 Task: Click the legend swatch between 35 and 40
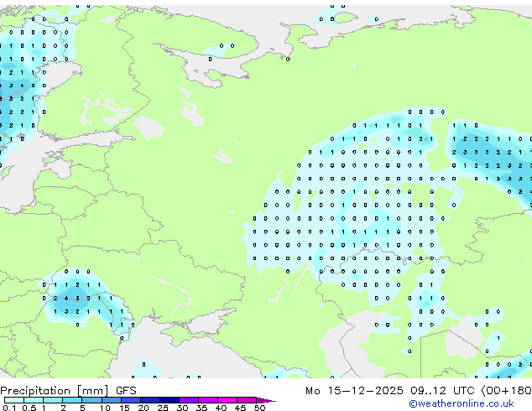[x=208, y=400]
